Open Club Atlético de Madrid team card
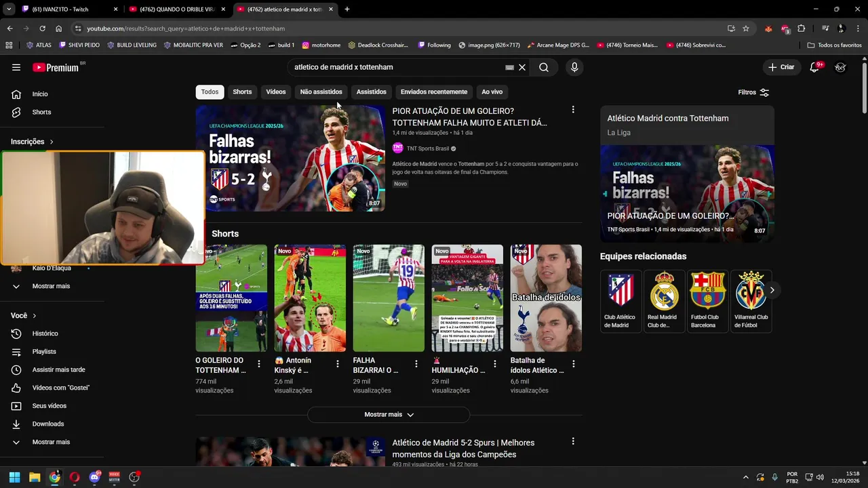This screenshot has width=868, height=488. pyautogui.click(x=620, y=301)
